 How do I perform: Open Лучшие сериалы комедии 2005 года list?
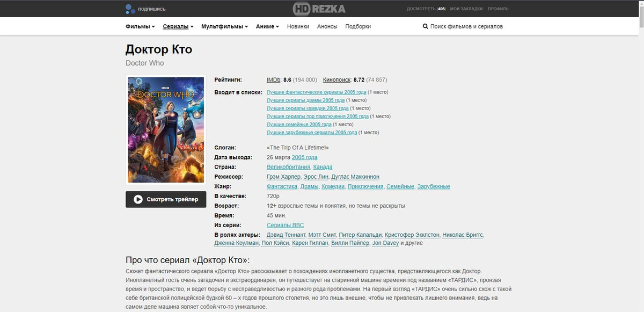[308, 108]
